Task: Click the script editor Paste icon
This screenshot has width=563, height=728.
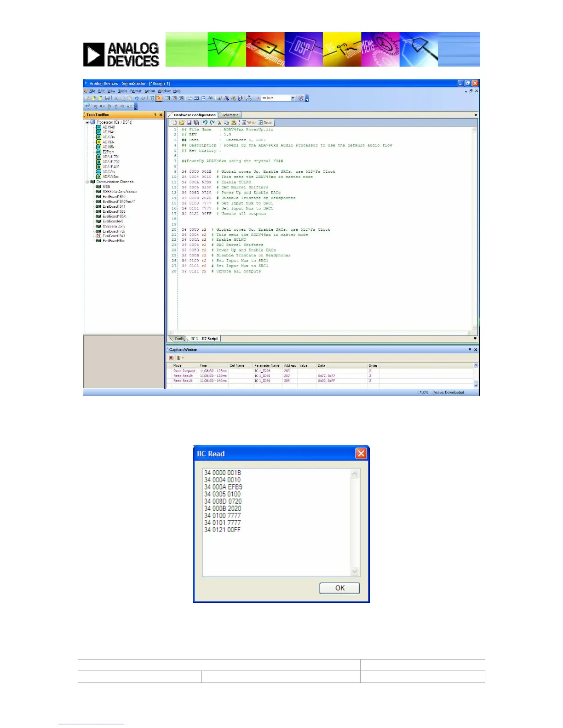Action: click(x=234, y=123)
